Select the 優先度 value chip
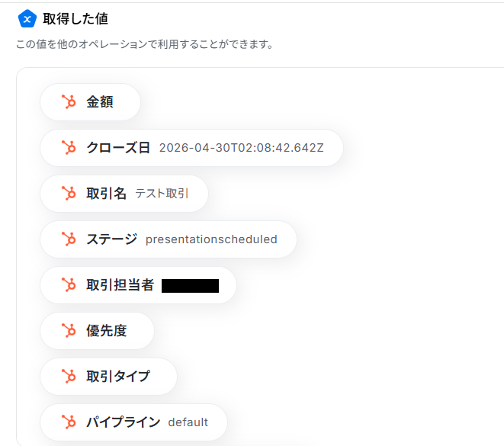504x446 pixels. 97,331
